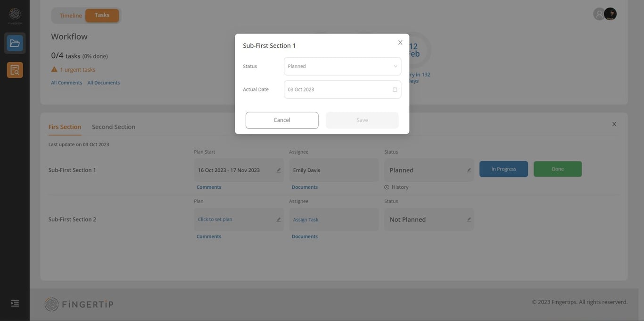Click Last update on 03 Oct 2023 text

coord(79,144)
